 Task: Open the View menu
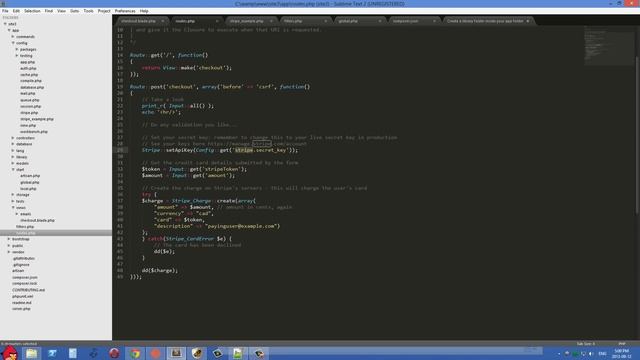point(61,11)
